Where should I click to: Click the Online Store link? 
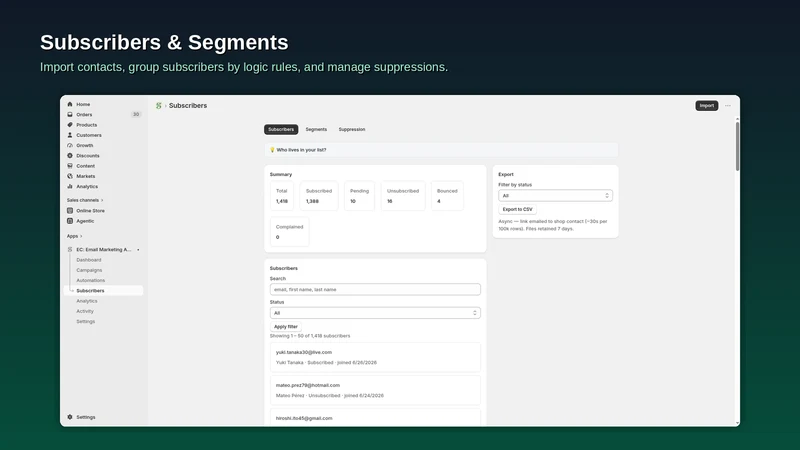pos(90,211)
